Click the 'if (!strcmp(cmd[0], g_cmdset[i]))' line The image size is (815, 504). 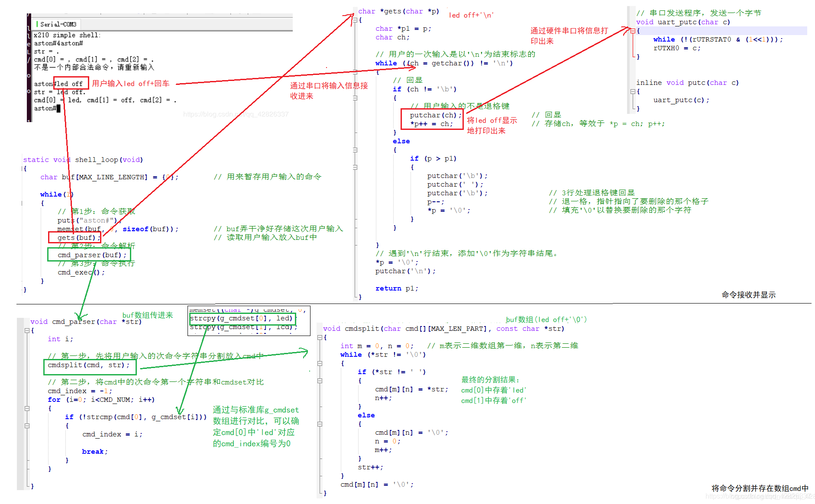click(x=136, y=417)
